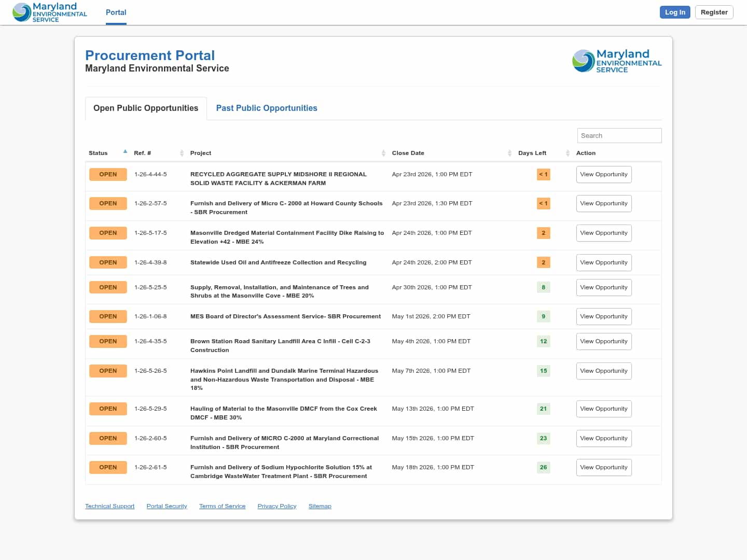
Task: Open the Portal navigation item
Action: coord(116,12)
